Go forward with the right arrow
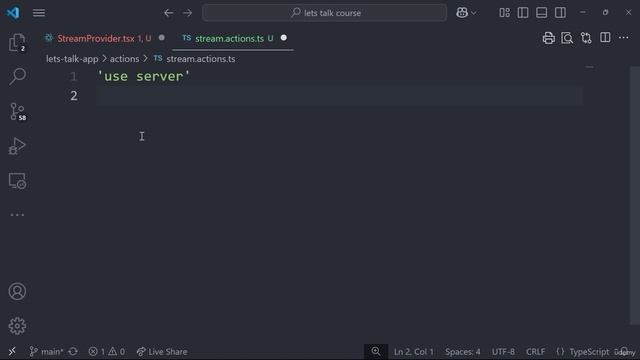 pos(187,13)
